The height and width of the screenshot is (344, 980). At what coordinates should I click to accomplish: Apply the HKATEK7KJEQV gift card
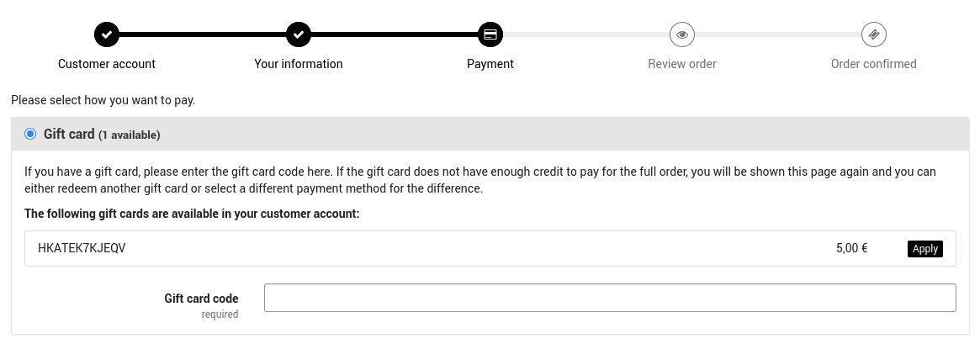pos(925,249)
